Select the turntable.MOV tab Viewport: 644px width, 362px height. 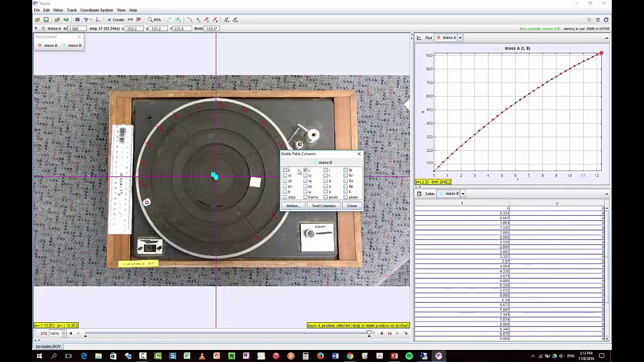click(x=48, y=346)
